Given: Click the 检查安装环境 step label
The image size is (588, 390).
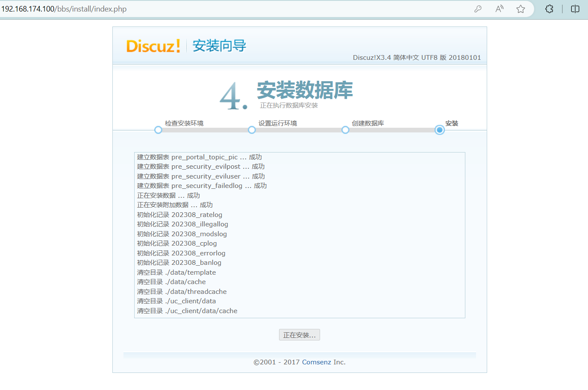Looking at the screenshot, I should 184,123.
